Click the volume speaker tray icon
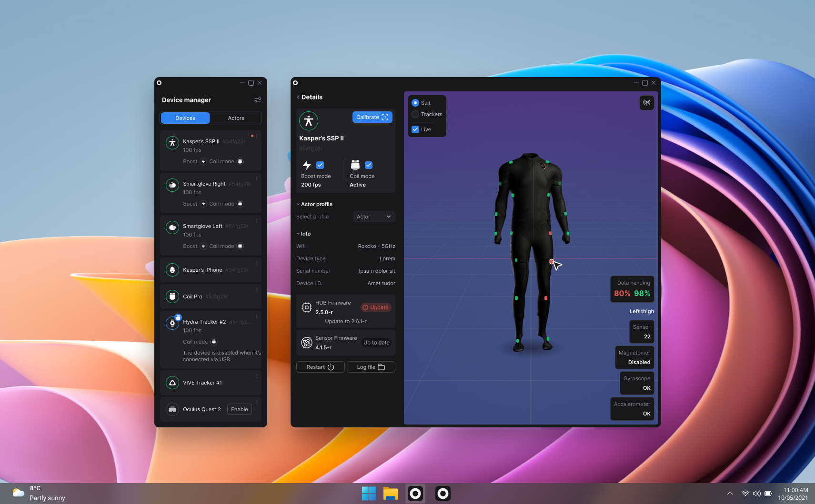Image resolution: width=815 pixels, height=504 pixels. [x=756, y=494]
